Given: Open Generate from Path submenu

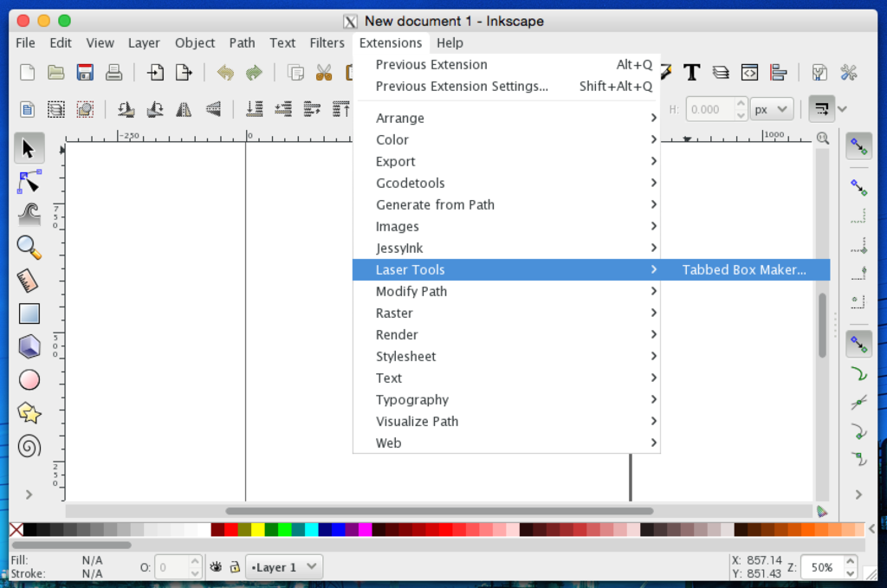Looking at the screenshot, I should (506, 204).
